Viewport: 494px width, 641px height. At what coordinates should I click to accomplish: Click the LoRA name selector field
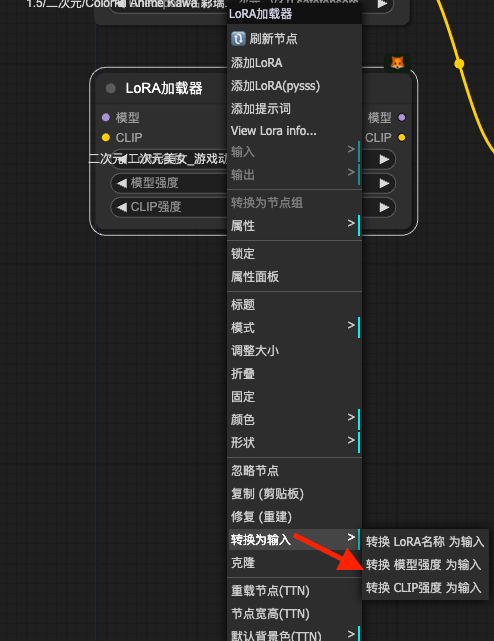coord(253,159)
